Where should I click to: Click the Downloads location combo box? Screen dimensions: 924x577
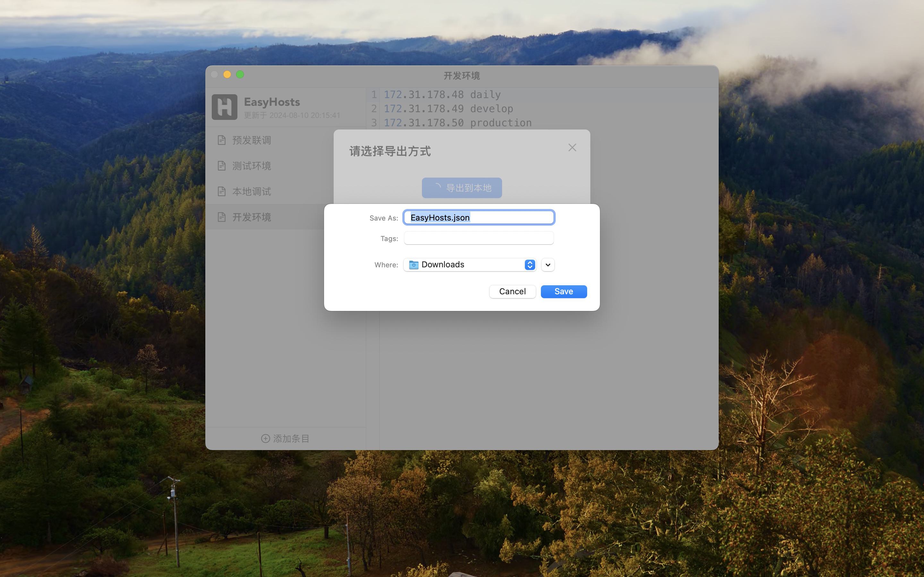(470, 264)
